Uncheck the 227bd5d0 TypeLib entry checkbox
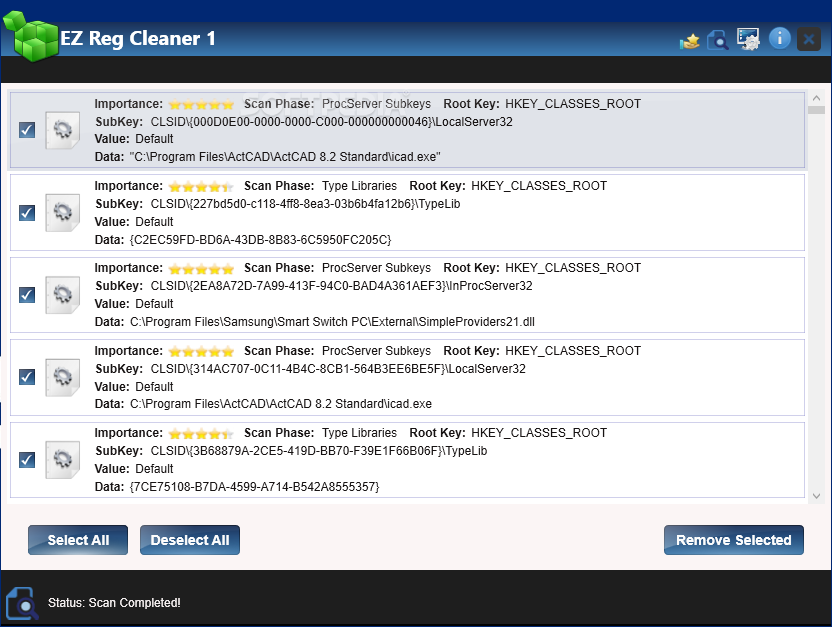Screen dimensions: 832x627 [x=27, y=213]
